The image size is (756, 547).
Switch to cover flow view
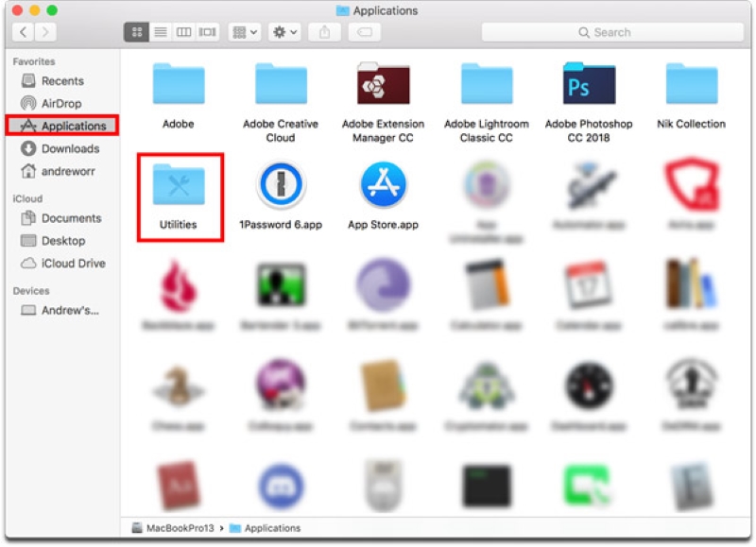coord(208,32)
